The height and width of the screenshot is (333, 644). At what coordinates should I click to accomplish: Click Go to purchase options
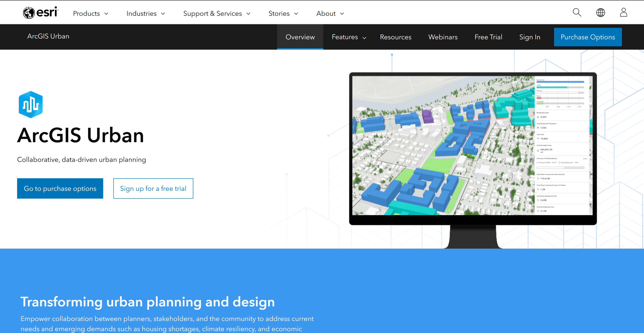tap(60, 188)
